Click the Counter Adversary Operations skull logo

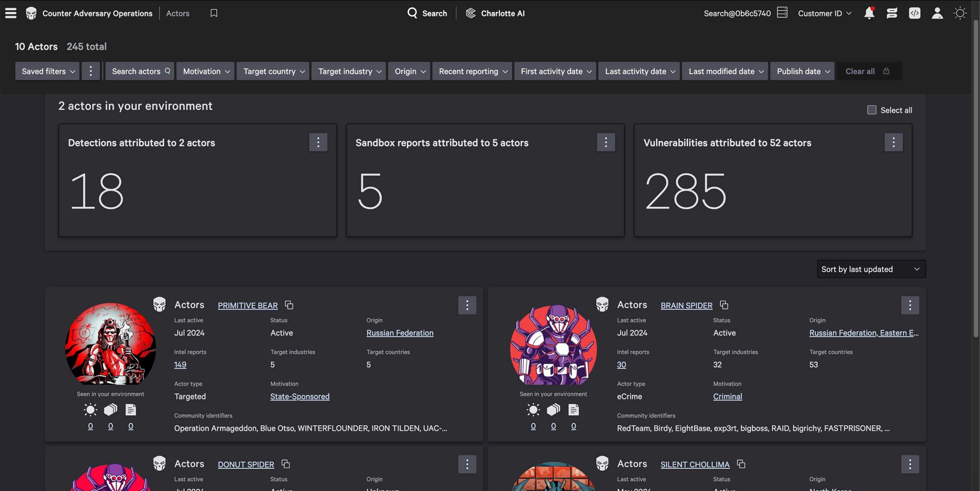pyautogui.click(x=31, y=13)
